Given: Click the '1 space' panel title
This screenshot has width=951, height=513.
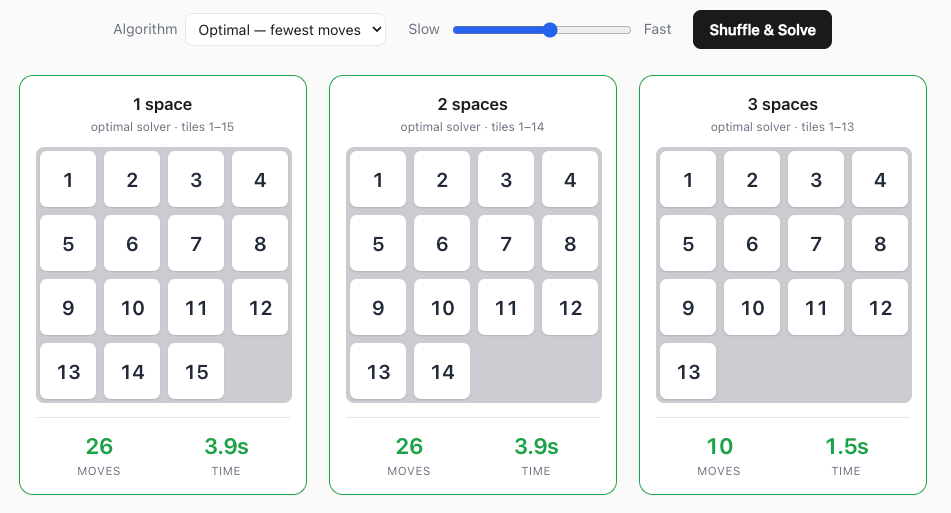Looking at the screenshot, I should tap(163, 104).
